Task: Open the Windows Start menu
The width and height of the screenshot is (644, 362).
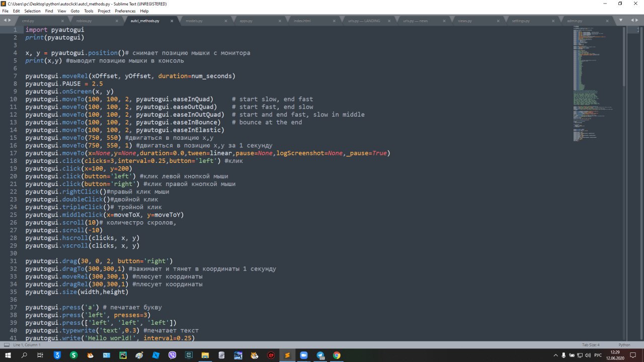Action: point(8,355)
